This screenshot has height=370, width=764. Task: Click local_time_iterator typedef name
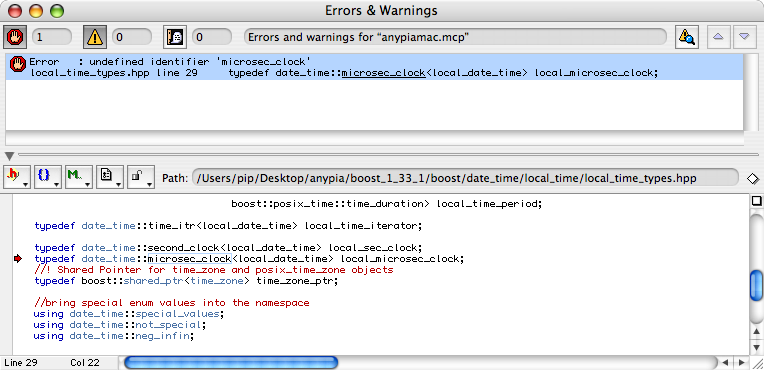(x=362, y=226)
